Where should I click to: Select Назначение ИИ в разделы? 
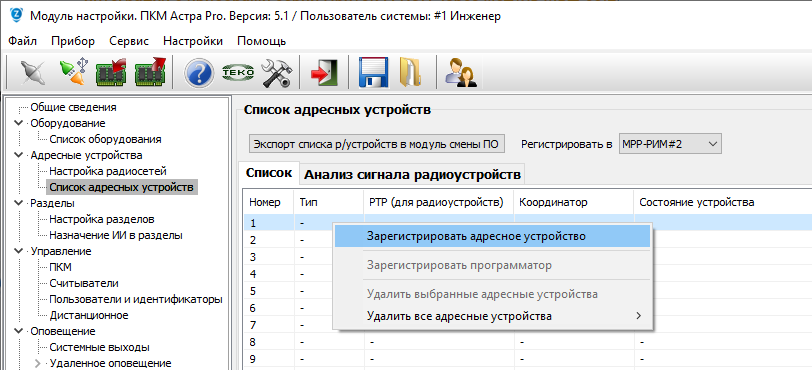tap(116, 235)
